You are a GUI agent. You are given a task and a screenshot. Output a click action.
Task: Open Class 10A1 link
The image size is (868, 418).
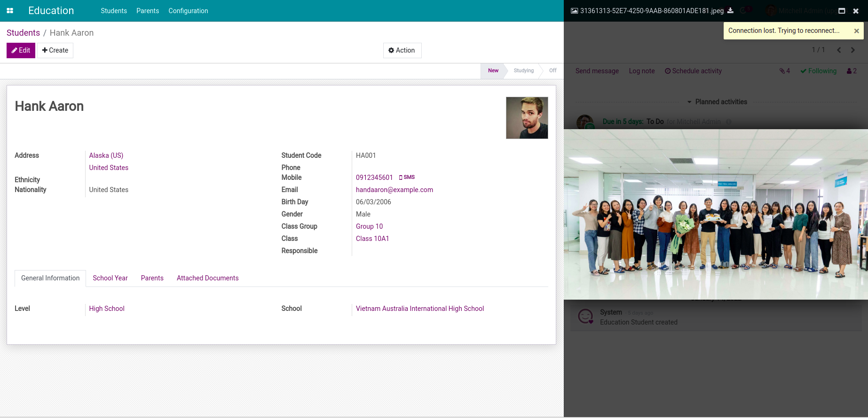click(372, 239)
